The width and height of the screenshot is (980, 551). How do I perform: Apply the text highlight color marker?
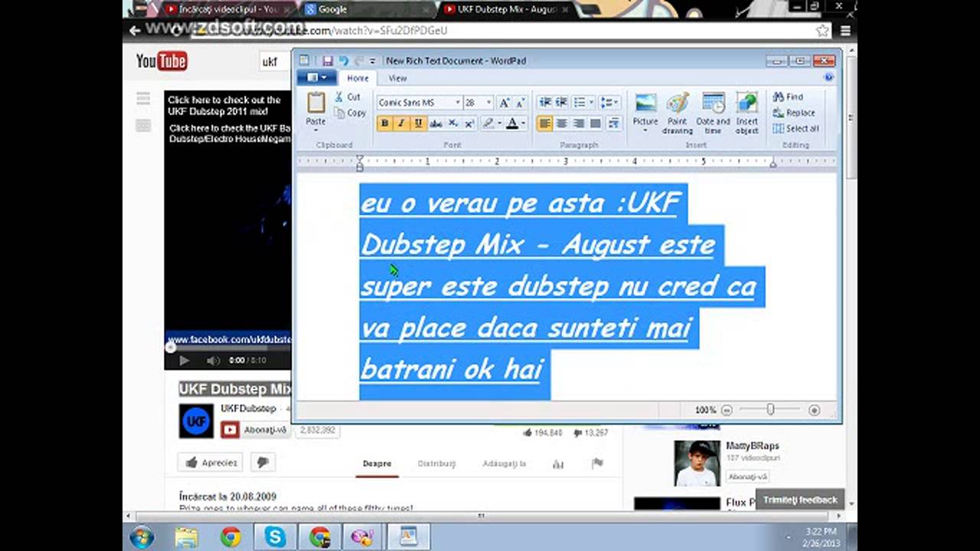(488, 123)
